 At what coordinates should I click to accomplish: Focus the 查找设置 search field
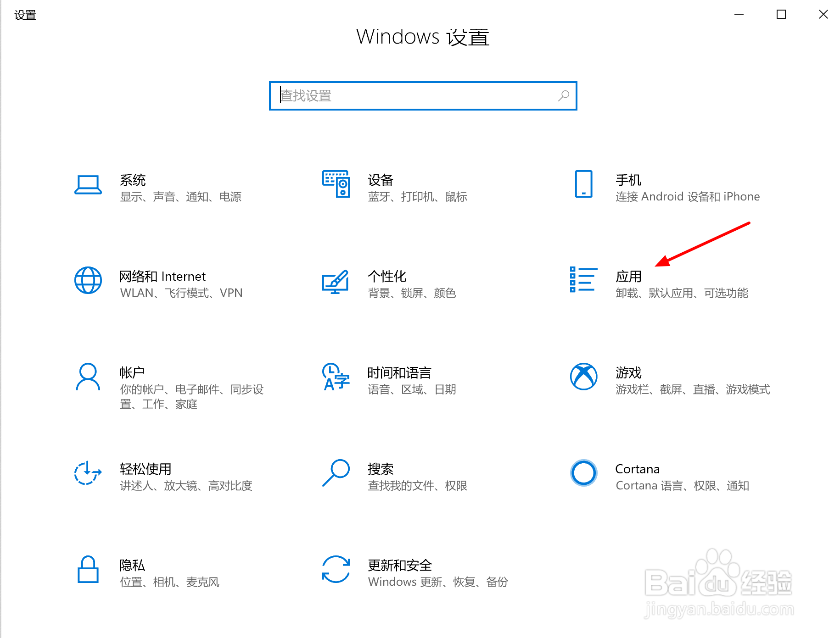click(423, 96)
